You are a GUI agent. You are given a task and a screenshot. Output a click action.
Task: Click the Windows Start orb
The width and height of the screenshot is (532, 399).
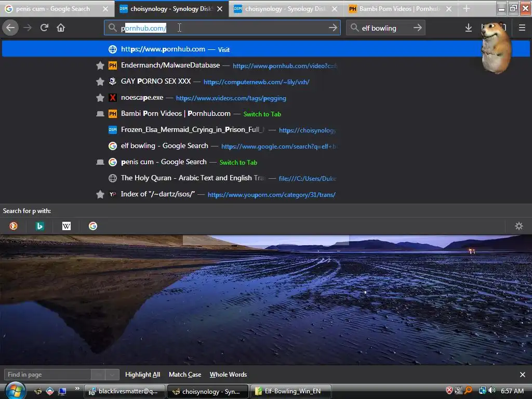click(x=15, y=391)
